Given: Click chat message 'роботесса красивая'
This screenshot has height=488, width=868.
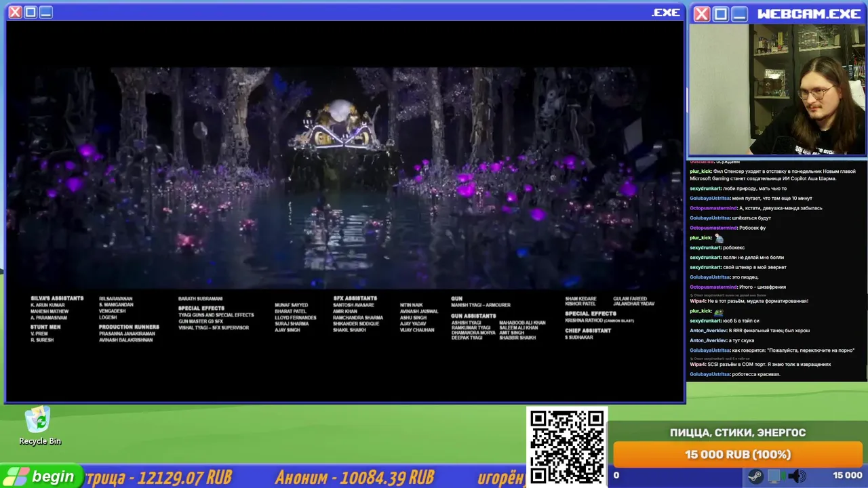Looking at the screenshot, I should (x=735, y=374).
